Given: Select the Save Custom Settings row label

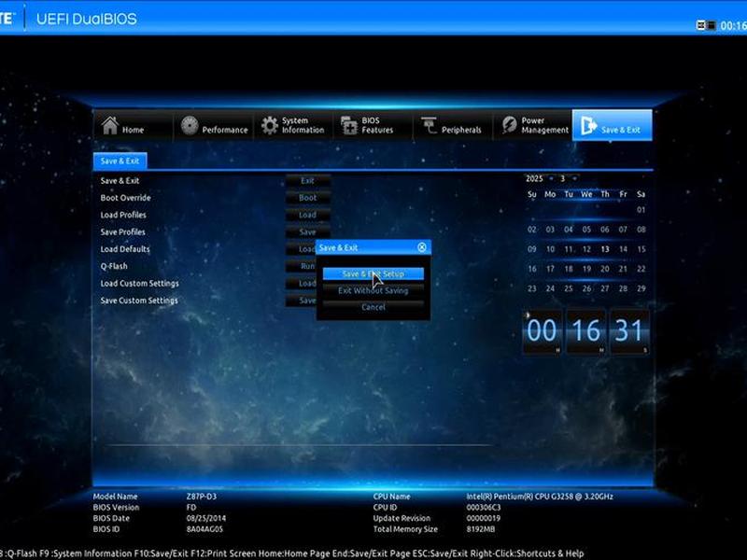Looking at the screenshot, I should tap(139, 301).
